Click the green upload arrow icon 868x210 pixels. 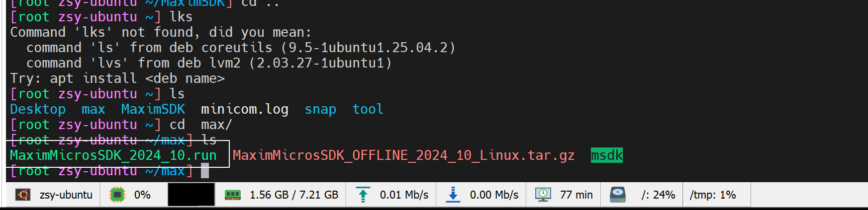363,195
